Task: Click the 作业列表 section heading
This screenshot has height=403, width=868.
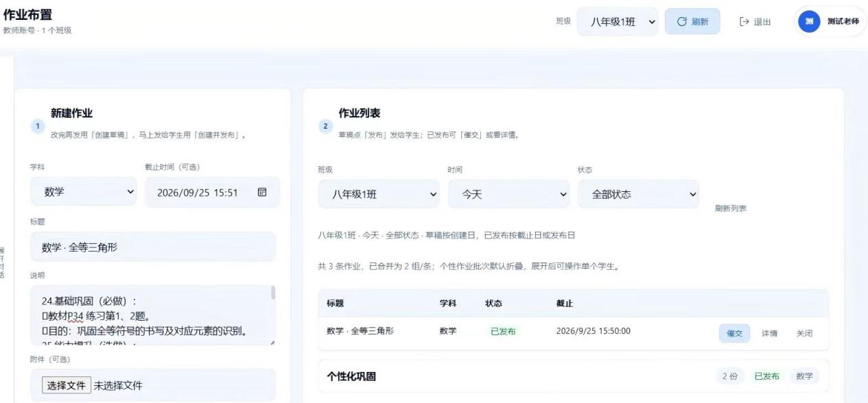Action: point(360,113)
